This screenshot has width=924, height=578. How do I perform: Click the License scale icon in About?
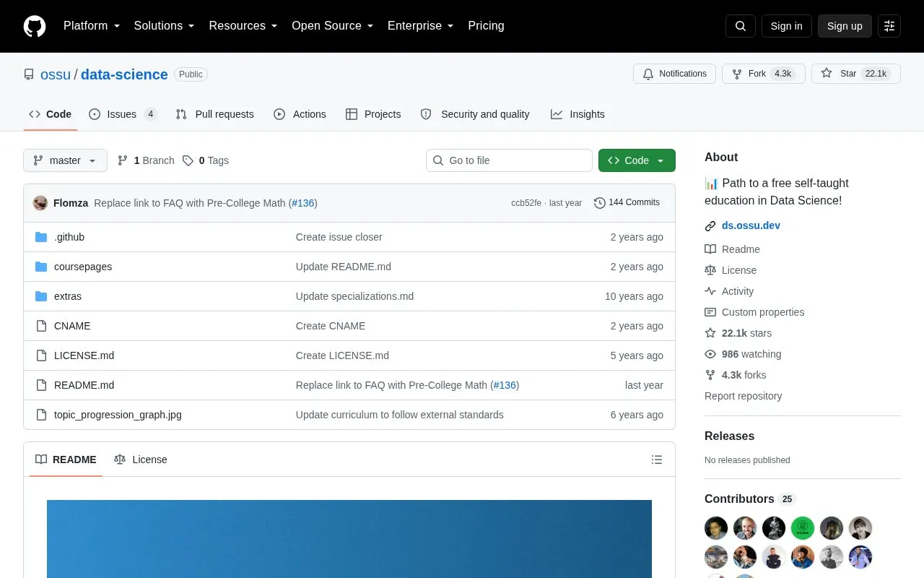click(710, 270)
